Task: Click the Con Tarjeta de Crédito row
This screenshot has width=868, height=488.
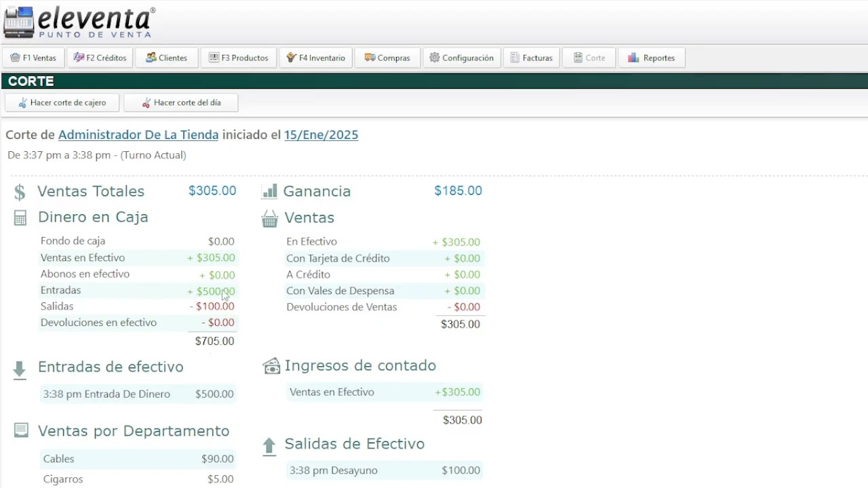Action: point(384,258)
